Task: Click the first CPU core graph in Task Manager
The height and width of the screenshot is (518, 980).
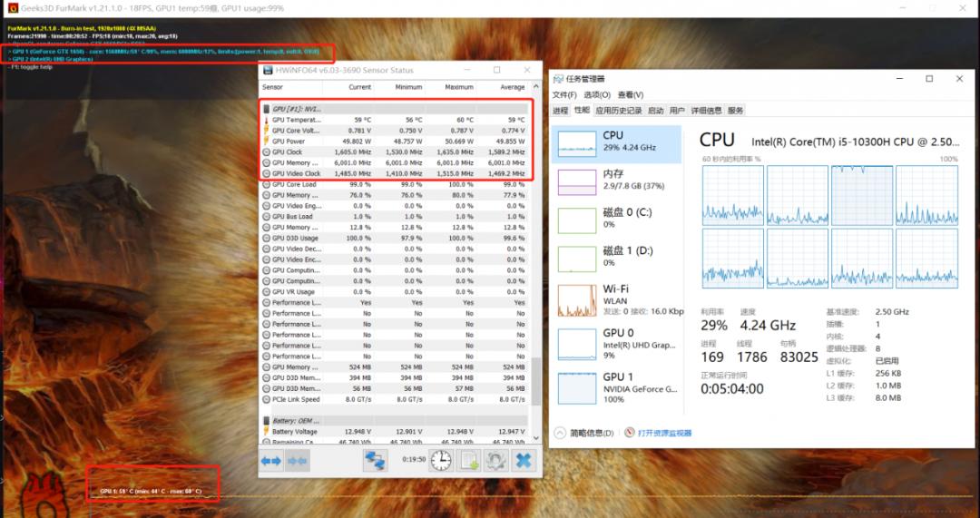Action: [732, 196]
